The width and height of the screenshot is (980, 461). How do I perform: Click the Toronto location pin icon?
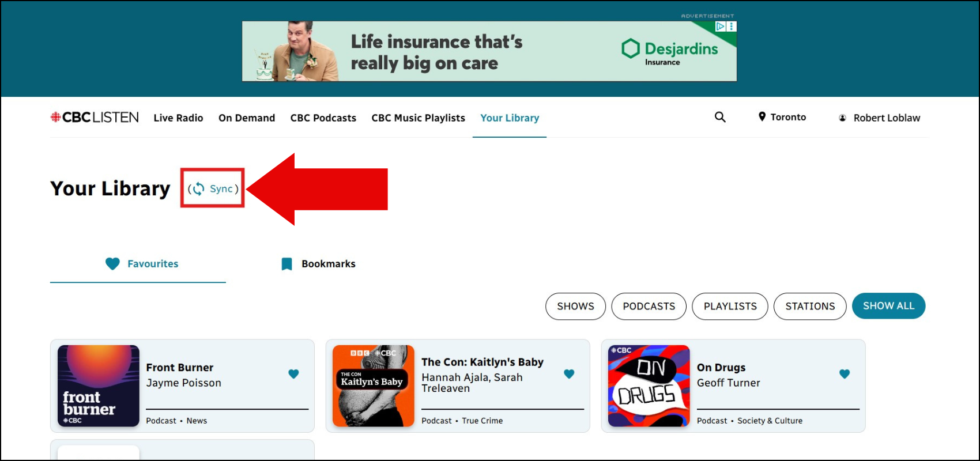762,117
